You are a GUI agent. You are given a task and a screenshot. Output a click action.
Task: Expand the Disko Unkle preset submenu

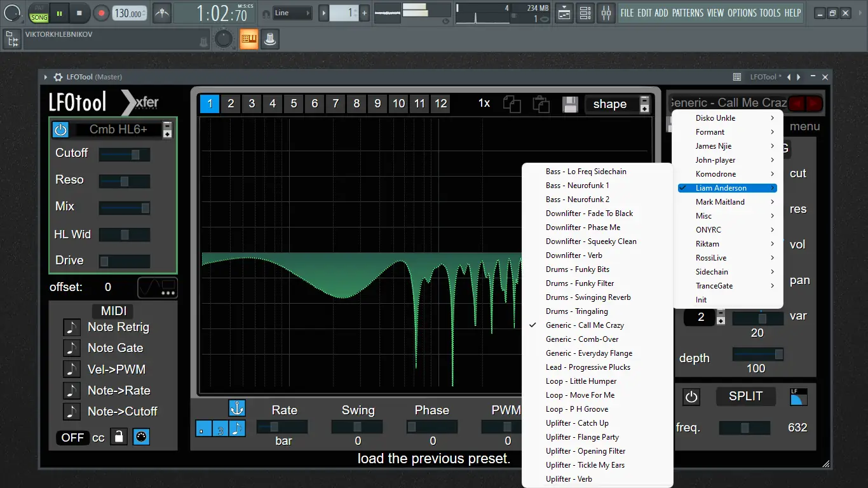coord(728,118)
